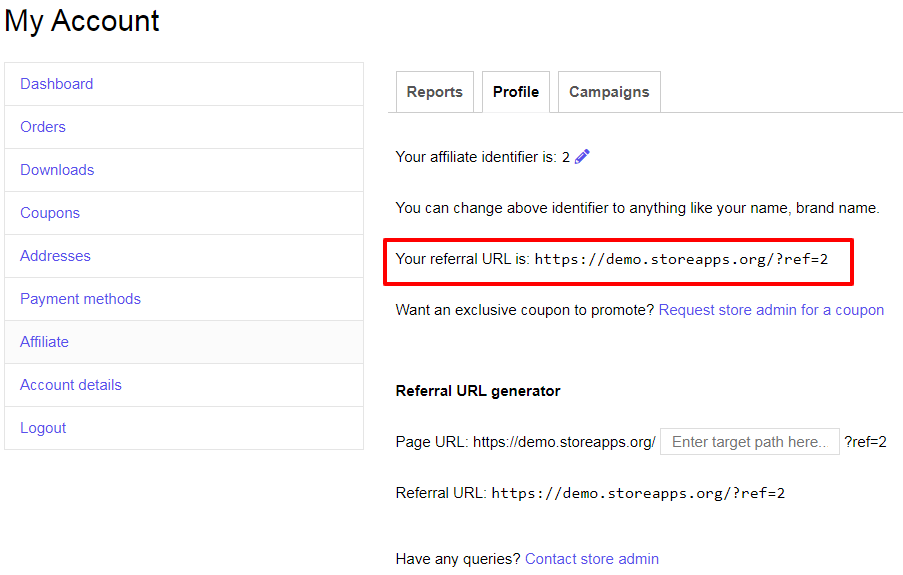Click the You can change above identifier sentence
The image size is (903, 575).
click(638, 208)
